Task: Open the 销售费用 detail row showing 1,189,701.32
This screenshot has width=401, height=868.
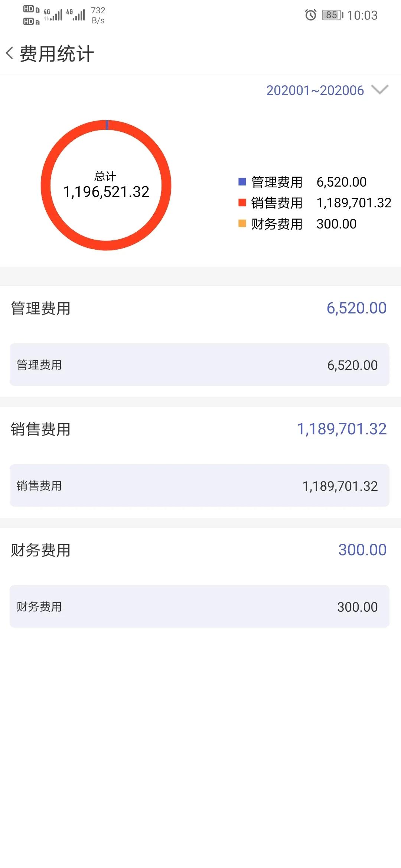Action: pos(199,486)
